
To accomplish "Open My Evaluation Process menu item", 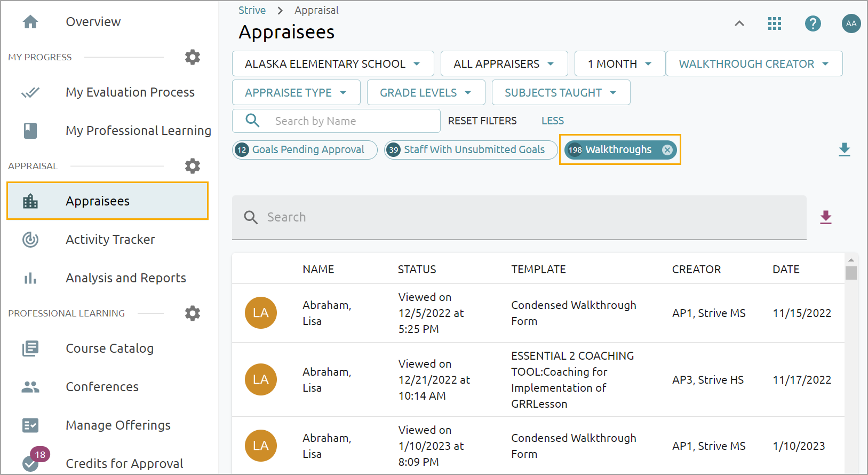I will pyautogui.click(x=130, y=92).
